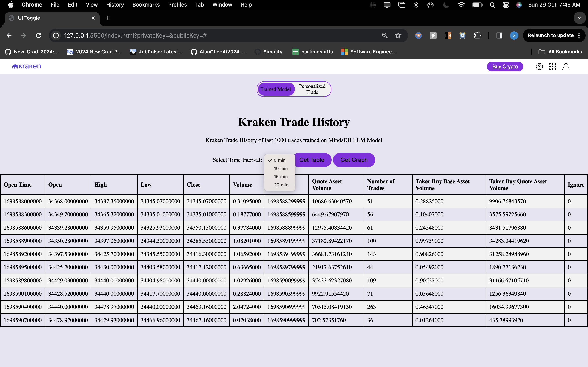Open Chrome extensions puzzle icon
588x367 pixels.
point(477,36)
